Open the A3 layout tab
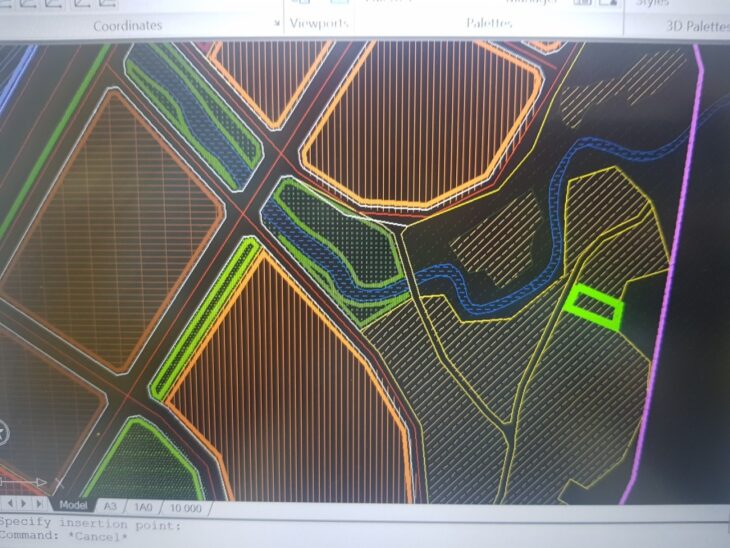The image size is (730, 548). pyautogui.click(x=110, y=507)
